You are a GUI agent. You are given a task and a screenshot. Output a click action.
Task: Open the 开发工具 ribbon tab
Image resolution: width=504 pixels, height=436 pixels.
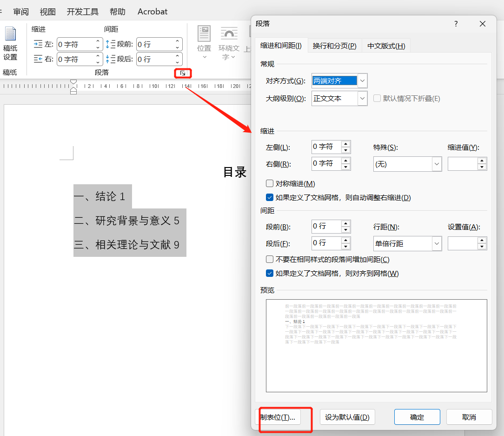[x=83, y=12]
